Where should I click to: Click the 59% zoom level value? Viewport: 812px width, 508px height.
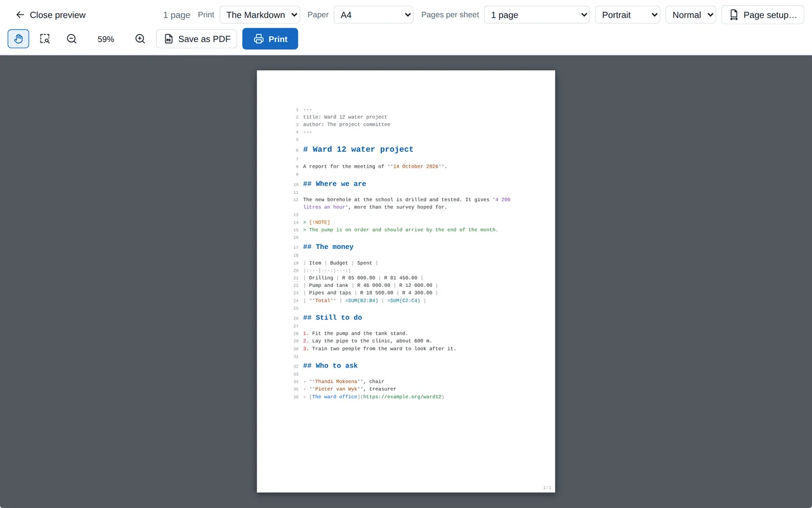point(106,39)
